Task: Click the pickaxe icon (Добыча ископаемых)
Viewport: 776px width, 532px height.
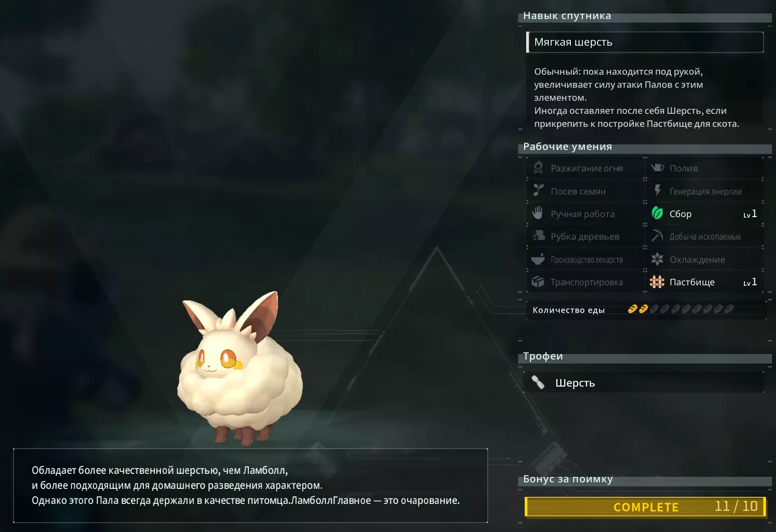Action: pyautogui.click(x=657, y=236)
